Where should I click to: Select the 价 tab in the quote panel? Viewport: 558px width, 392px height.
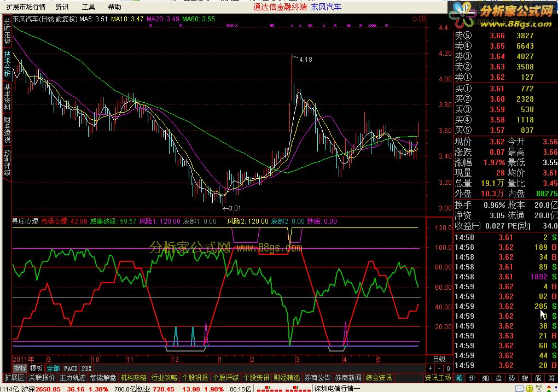[473, 378]
